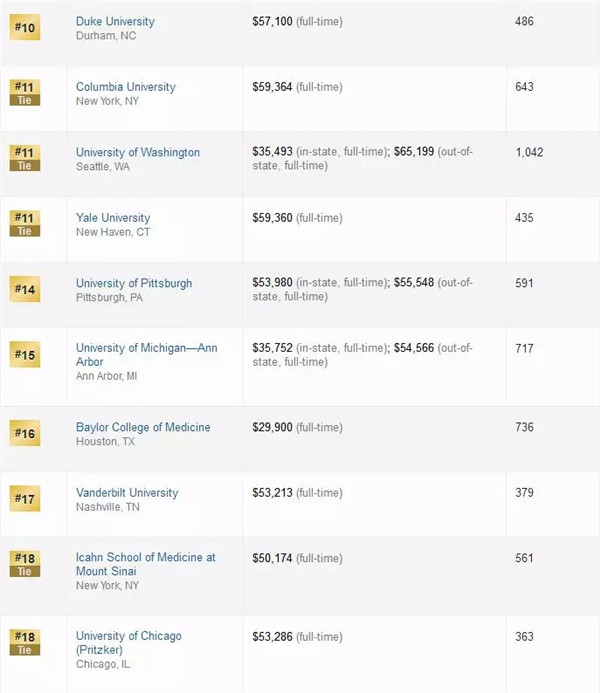
Task: Visit the University of Washington page
Action: pos(138,152)
